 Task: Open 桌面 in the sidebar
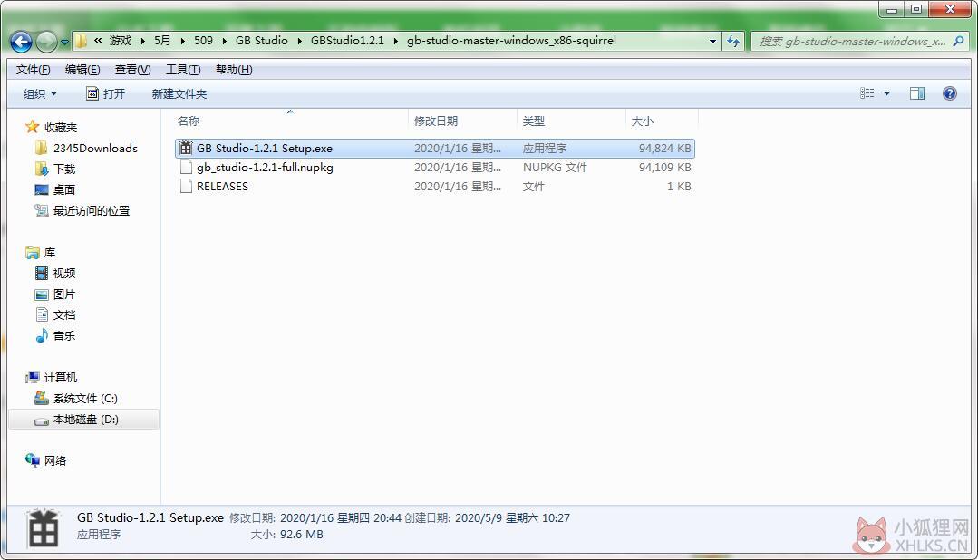point(55,189)
